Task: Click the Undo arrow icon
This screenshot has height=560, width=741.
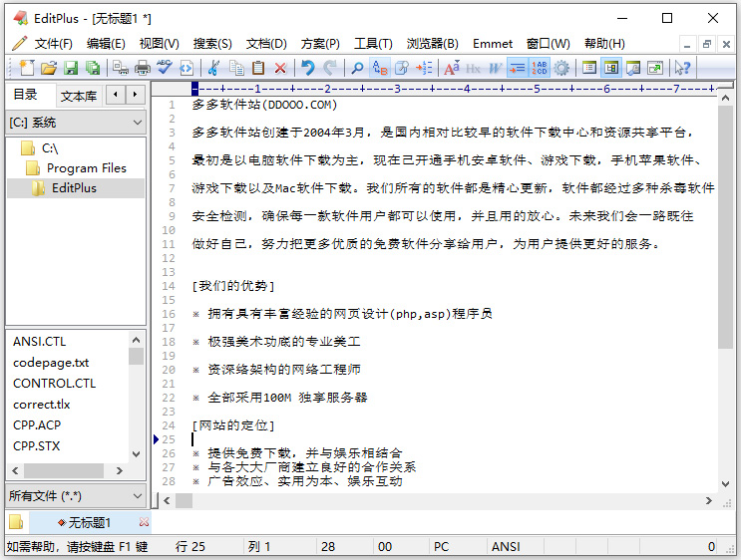Action: [308, 68]
